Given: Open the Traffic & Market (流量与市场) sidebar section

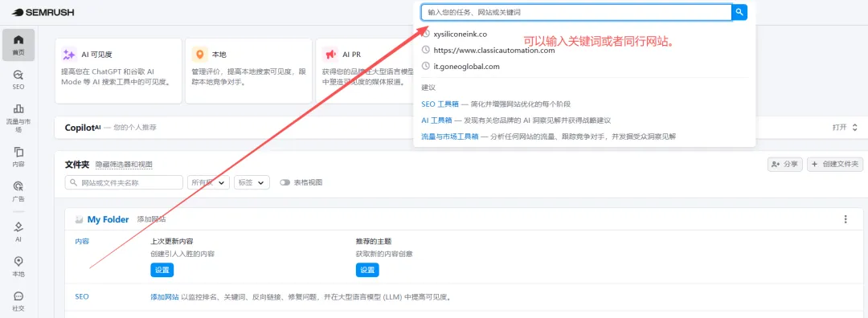Looking at the screenshot, I should point(18,117).
